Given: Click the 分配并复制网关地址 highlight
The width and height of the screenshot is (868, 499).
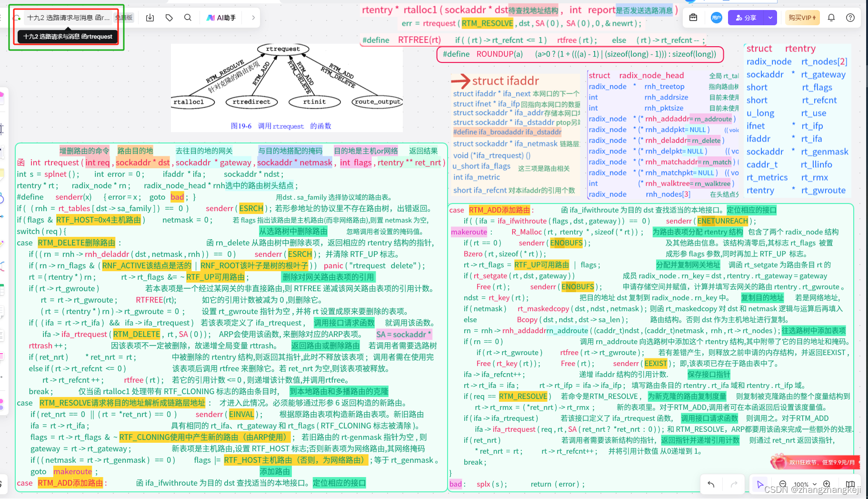Looking at the screenshot, I should click(x=688, y=265).
